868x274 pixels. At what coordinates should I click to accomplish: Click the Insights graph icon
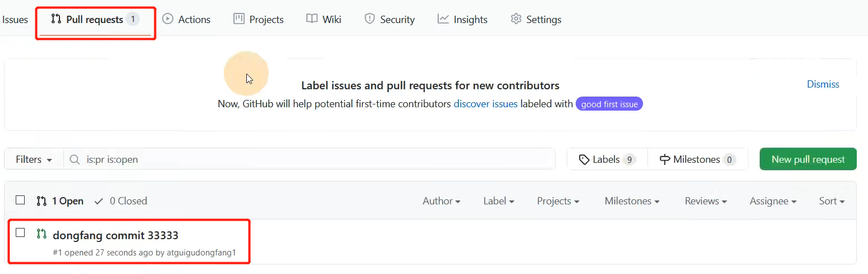click(443, 19)
